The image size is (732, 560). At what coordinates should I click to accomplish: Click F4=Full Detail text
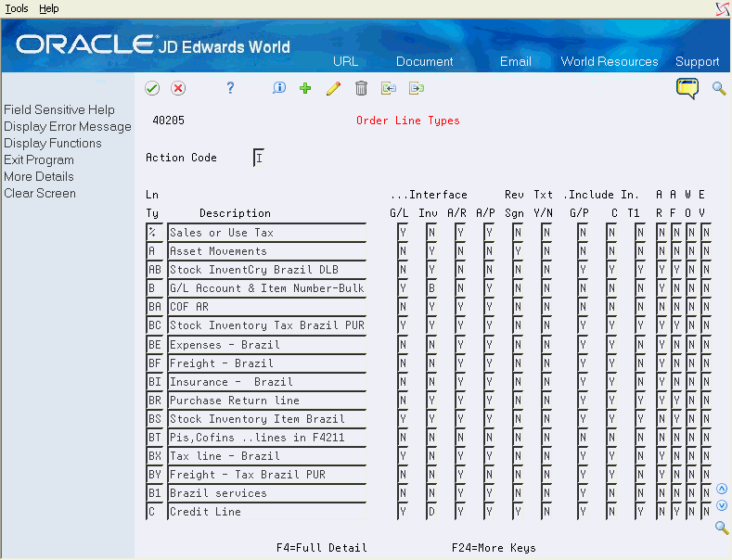coord(322,548)
